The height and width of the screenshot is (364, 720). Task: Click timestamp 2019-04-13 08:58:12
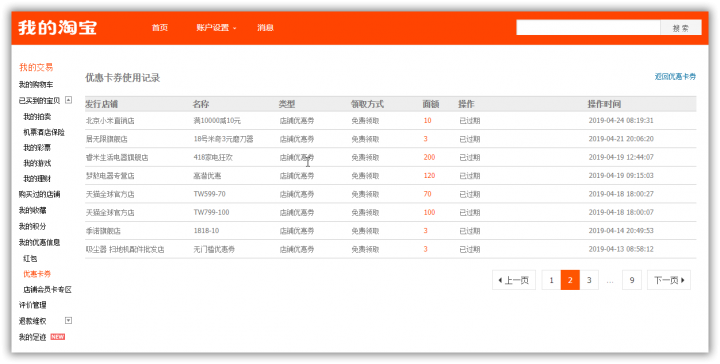[x=621, y=249]
